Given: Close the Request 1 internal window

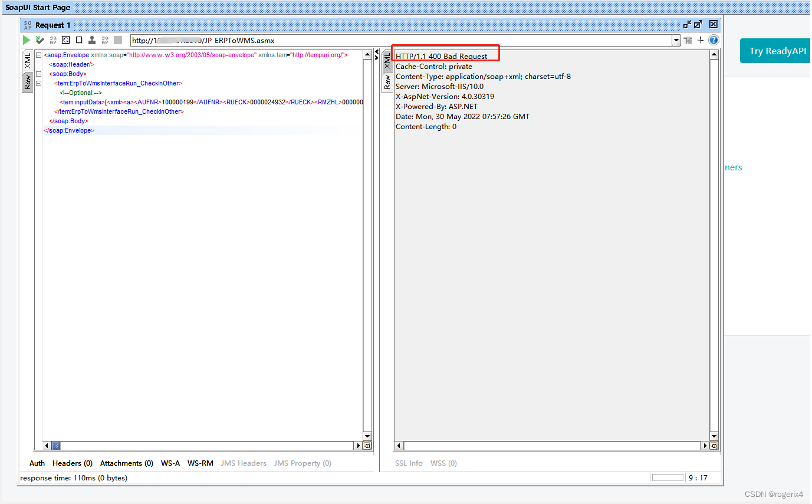Looking at the screenshot, I should point(714,24).
